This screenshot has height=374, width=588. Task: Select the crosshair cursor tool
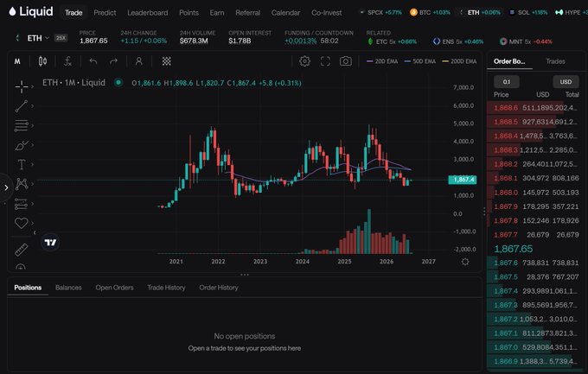tap(22, 86)
